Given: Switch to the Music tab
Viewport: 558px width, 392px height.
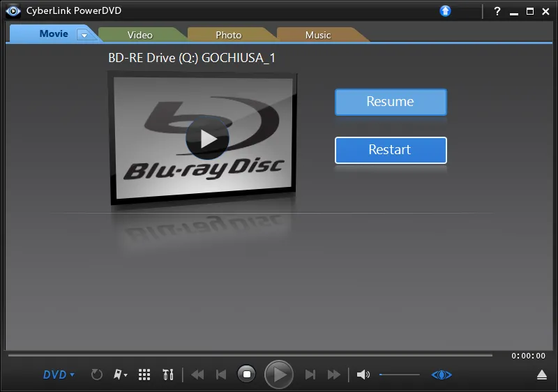Looking at the screenshot, I should (318, 35).
